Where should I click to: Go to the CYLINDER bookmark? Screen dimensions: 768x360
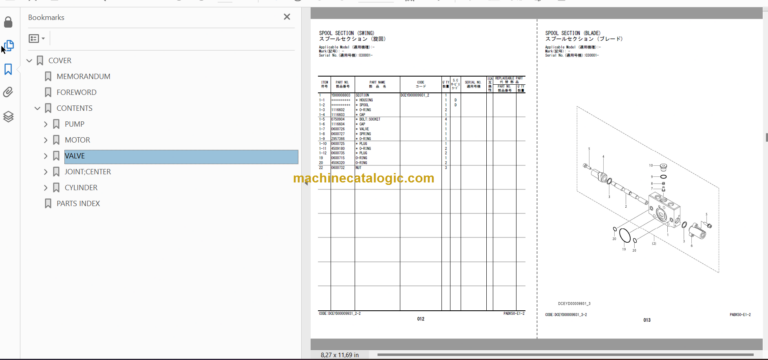click(81, 188)
